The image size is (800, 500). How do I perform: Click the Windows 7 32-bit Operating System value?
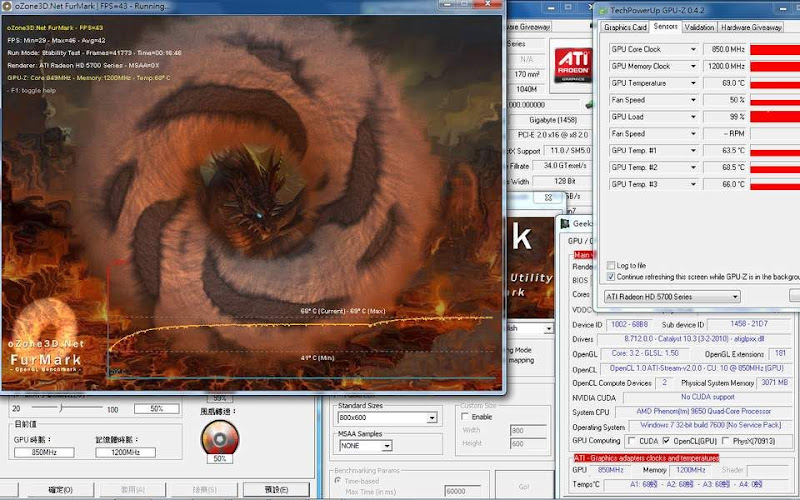(x=710, y=425)
